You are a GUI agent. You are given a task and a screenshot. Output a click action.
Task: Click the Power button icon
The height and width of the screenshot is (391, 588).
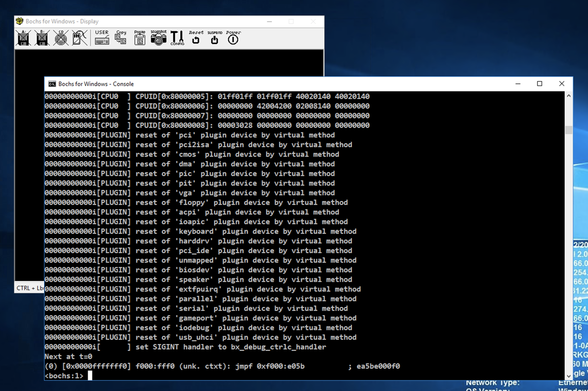point(233,38)
